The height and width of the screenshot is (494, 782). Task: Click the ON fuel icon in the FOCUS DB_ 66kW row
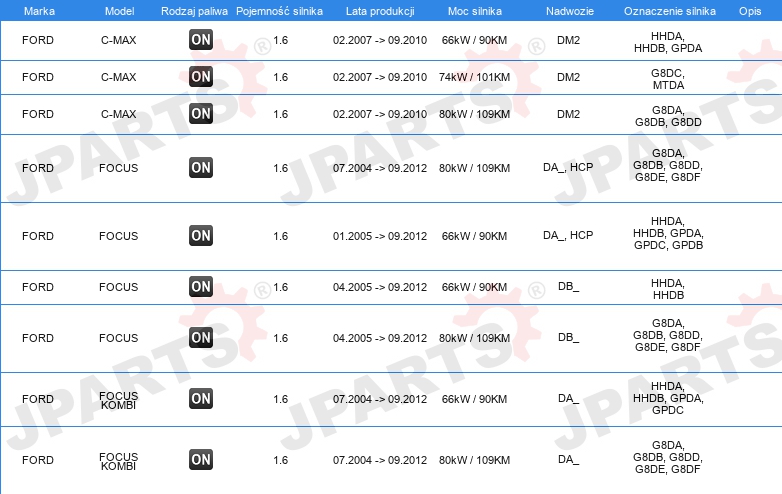[201, 287]
